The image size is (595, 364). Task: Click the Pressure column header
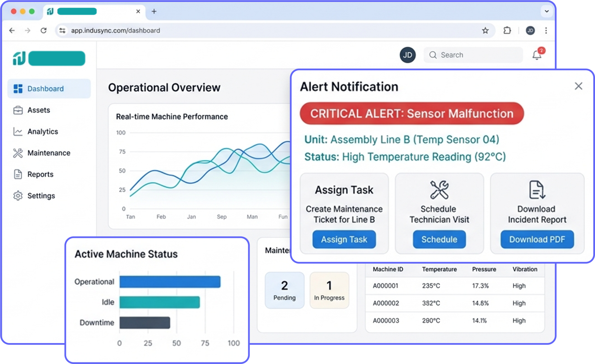pyautogui.click(x=484, y=269)
